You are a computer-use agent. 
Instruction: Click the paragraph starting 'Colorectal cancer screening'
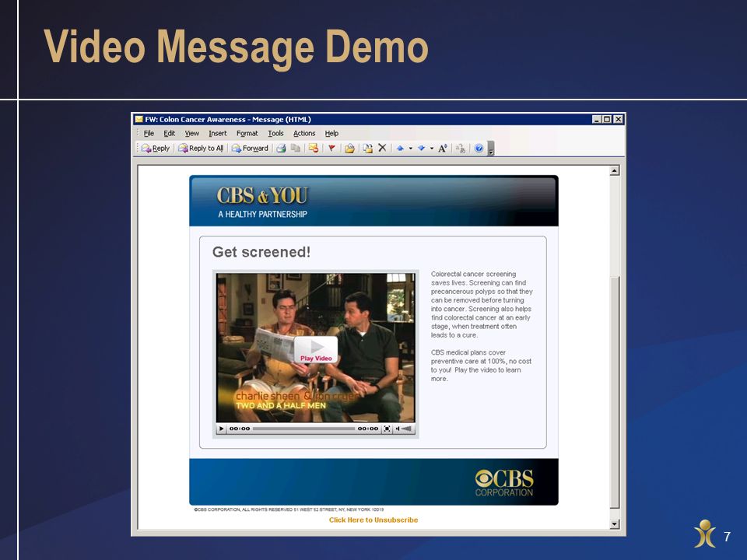click(x=482, y=304)
